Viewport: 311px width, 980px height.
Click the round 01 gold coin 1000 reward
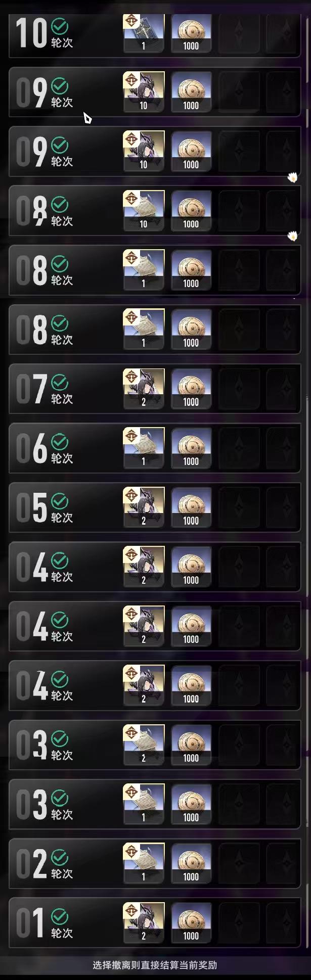point(191,922)
